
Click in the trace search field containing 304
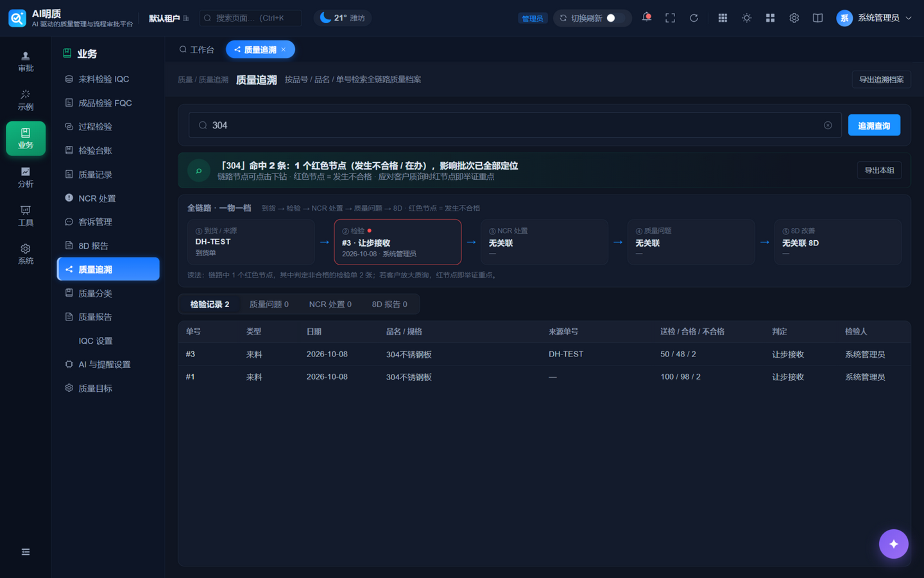pyautogui.click(x=515, y=125)
